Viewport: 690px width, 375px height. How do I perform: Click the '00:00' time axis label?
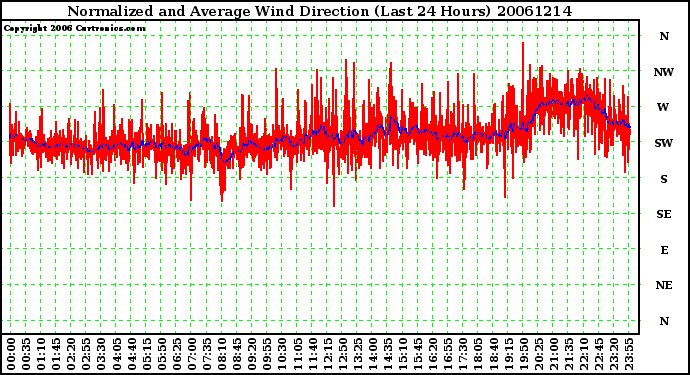click(x=11, y=354)
